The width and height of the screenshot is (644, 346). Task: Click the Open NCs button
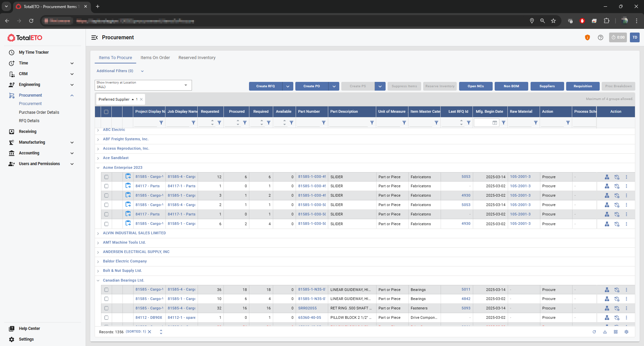476,86
